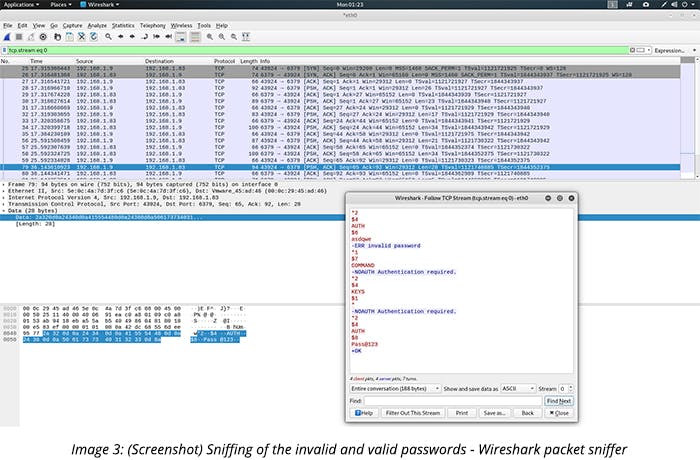The width and height of the screenshot is (700, 460).
Task: Click in the display filter field
Action: (x=318, y=50)
